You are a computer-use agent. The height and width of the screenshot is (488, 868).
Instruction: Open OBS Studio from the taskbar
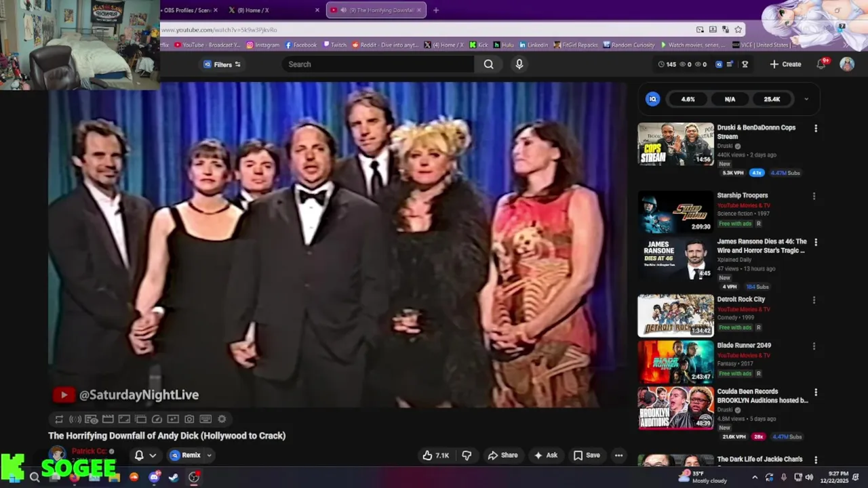click(x=194, y=477)
